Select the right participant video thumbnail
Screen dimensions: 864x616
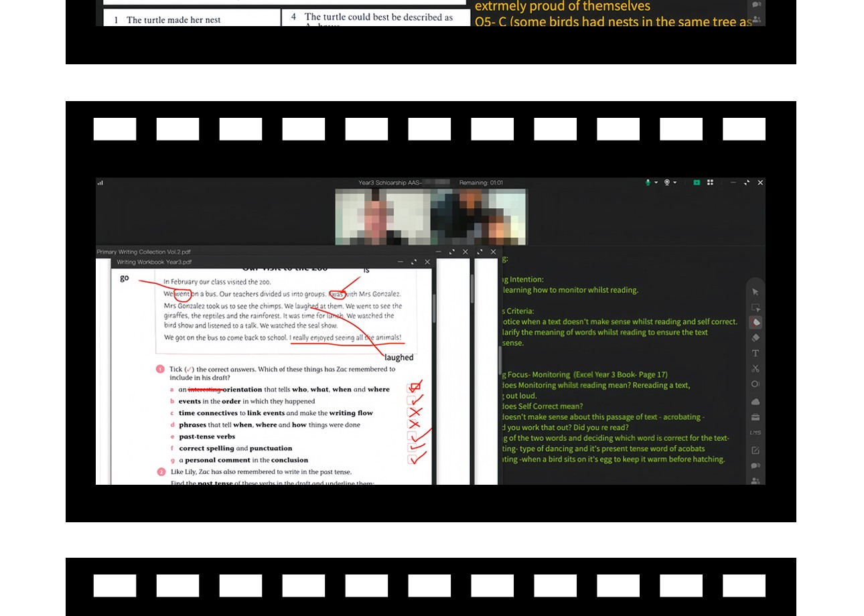pyautogui.click(x=479, y=217)
